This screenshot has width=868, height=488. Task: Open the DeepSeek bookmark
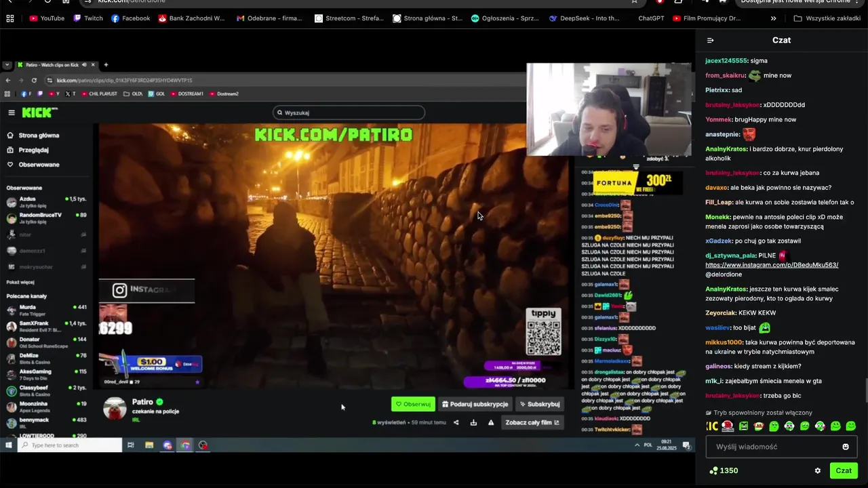click(584, 18)
